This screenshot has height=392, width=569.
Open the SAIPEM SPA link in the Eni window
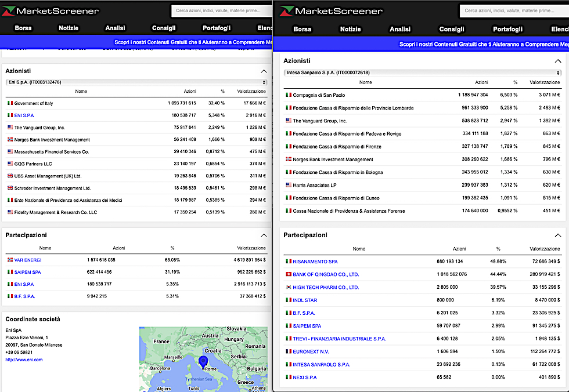[x=28, y=272]
